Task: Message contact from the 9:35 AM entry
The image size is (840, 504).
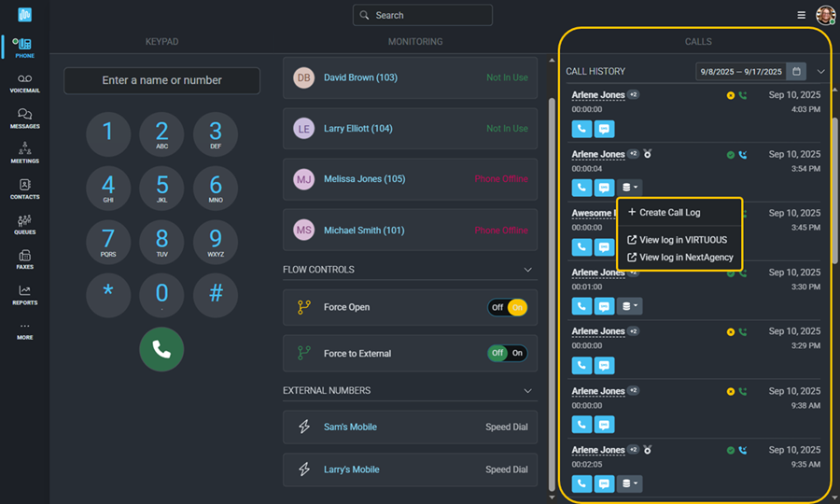Action: pyautogui.click(x=604, y=483)
